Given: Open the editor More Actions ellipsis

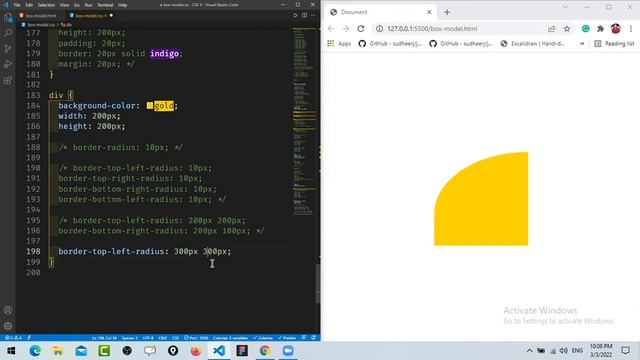Looking at the screenshot, I should tap(313, 16).
